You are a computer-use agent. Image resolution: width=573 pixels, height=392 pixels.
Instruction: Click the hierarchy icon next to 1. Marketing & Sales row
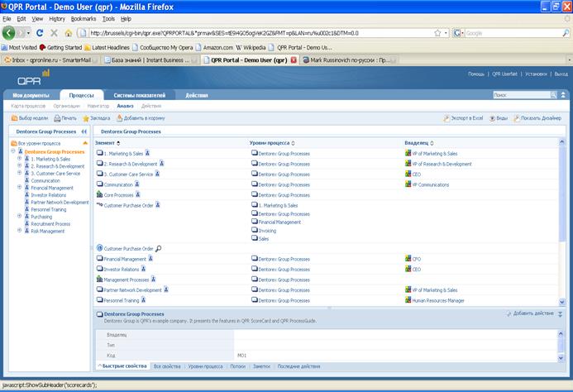(x=147, y=153)
